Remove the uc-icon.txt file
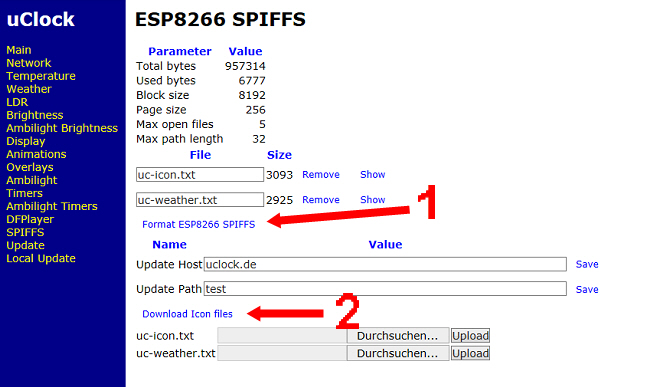 pyautogui.click(x=321, y=175)
